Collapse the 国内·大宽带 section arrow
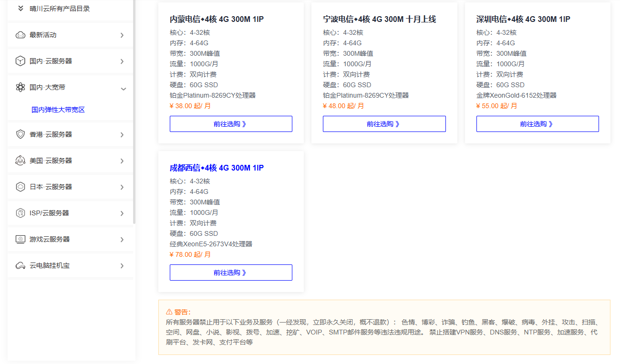This screenshot has height=364, width=620. coord(123,89)
